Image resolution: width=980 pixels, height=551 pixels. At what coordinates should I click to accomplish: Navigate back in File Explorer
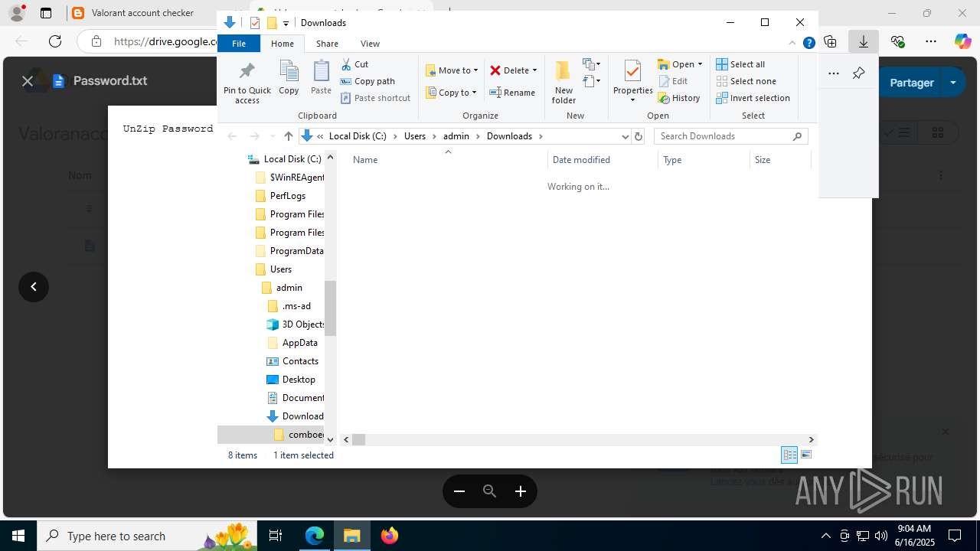[233, 136]
